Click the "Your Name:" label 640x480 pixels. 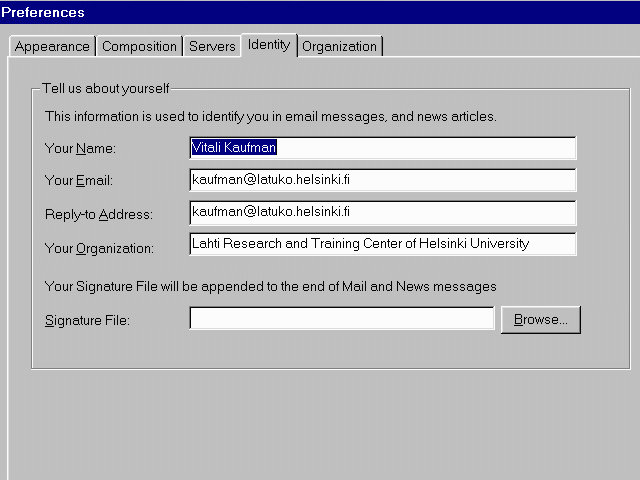[81, 149]
